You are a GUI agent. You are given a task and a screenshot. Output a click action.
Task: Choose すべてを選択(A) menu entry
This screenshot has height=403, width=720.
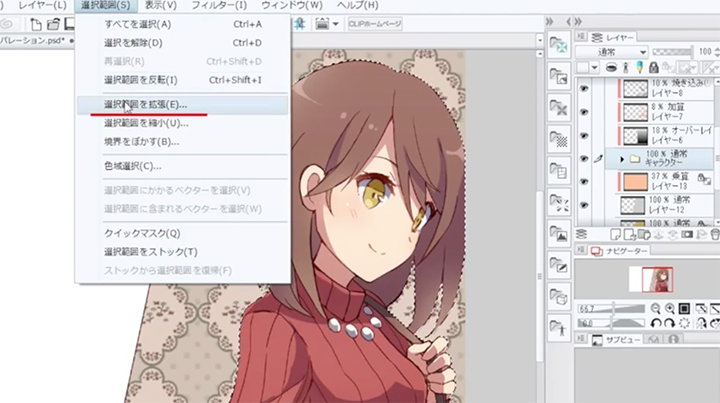[183, 24]
